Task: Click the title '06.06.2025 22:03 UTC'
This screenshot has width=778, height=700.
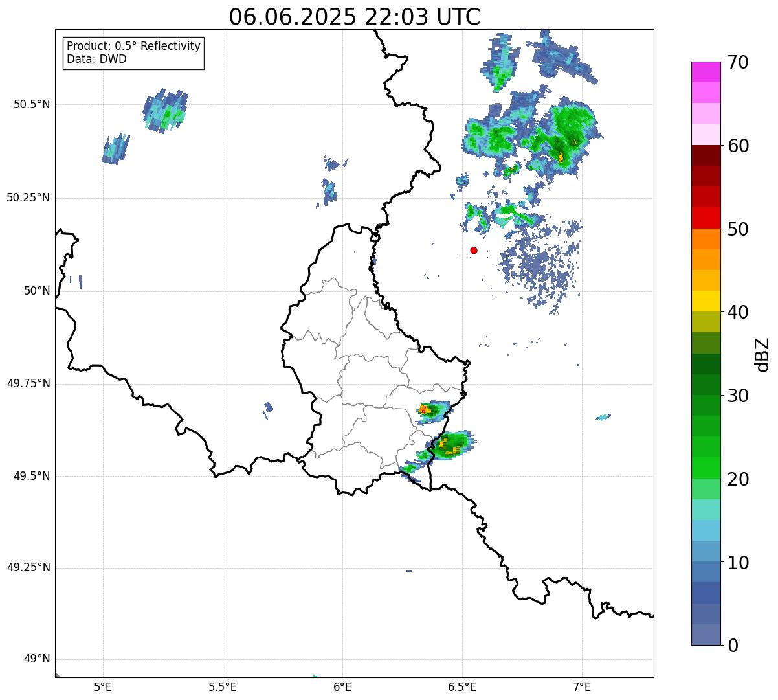Action: coord(354,16)
